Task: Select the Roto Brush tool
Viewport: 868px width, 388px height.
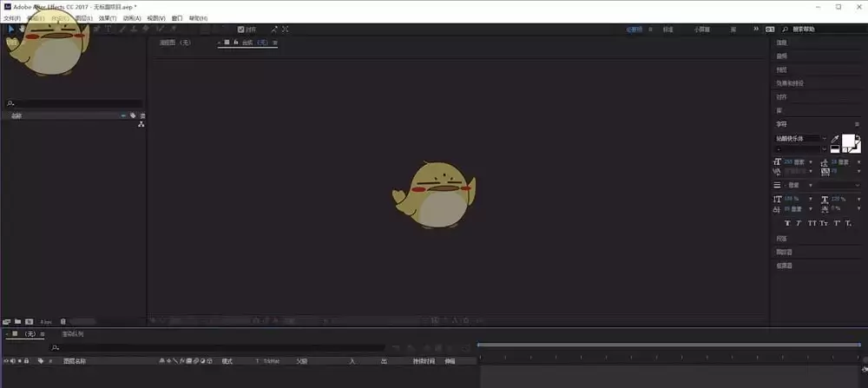Action: (160, 29)
